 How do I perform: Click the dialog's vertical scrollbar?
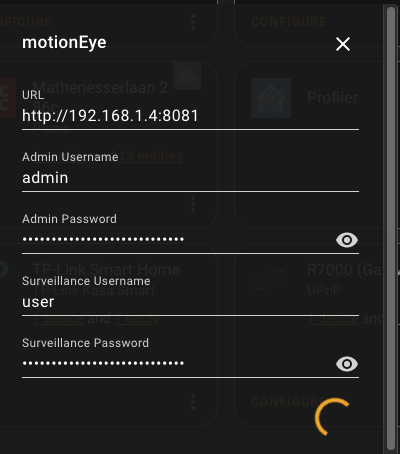click(391, 228)
